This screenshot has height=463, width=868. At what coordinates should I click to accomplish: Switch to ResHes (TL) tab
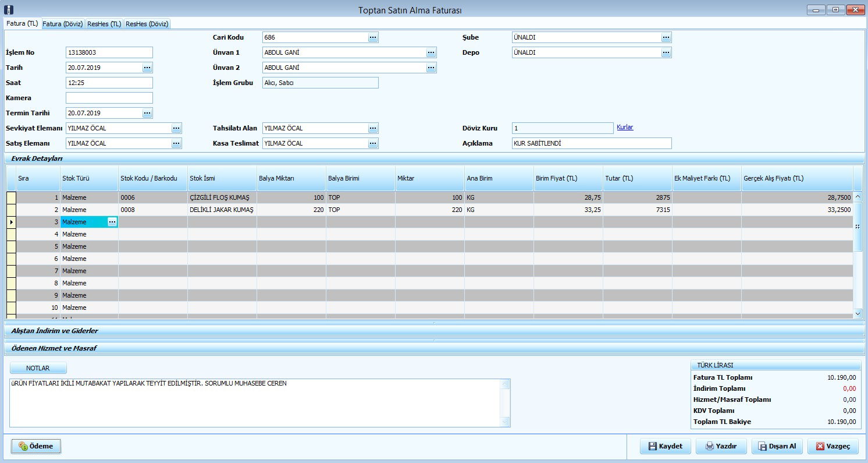[104, 24]
